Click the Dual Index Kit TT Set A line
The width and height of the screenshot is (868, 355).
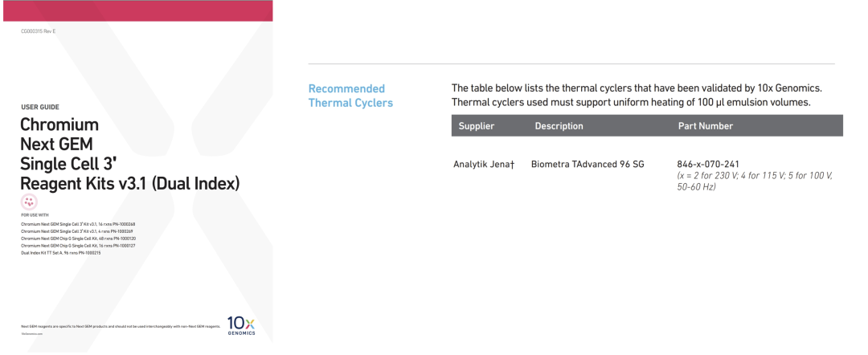pos(60,253)
